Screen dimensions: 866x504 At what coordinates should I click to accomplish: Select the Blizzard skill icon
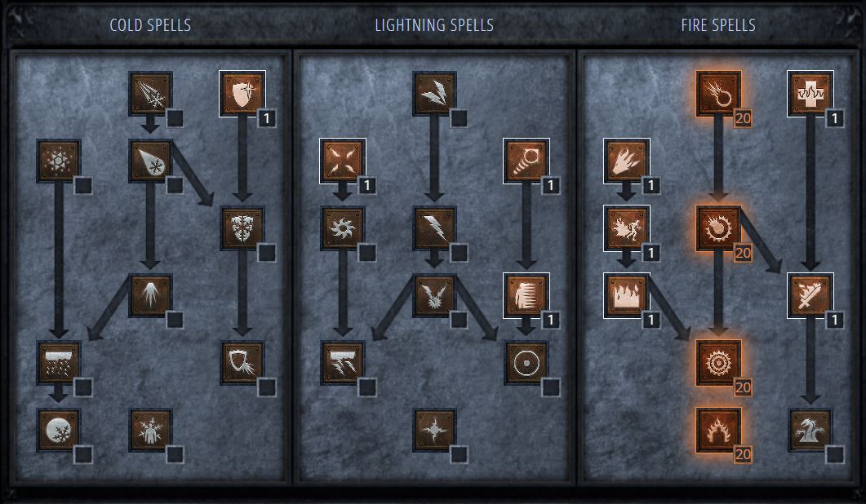(59, 363)
